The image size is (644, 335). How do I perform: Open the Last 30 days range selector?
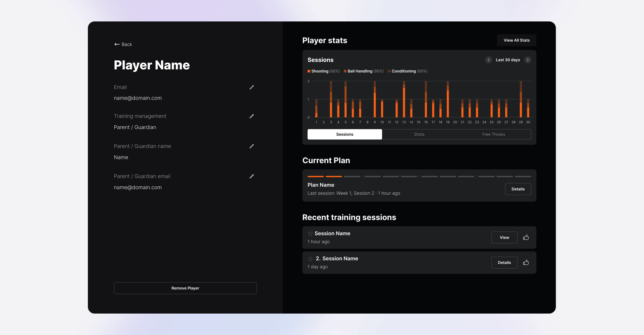point(508,60)
